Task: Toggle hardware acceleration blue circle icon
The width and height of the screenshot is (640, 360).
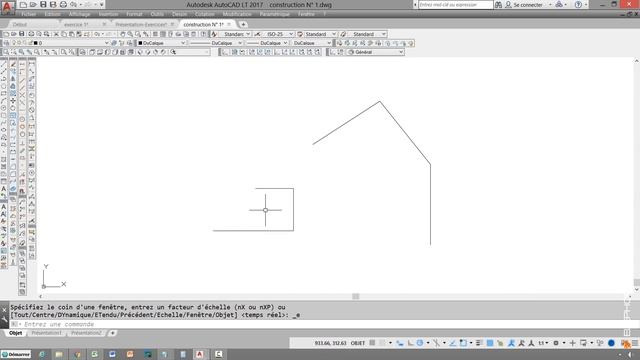Action: (611, 343)
